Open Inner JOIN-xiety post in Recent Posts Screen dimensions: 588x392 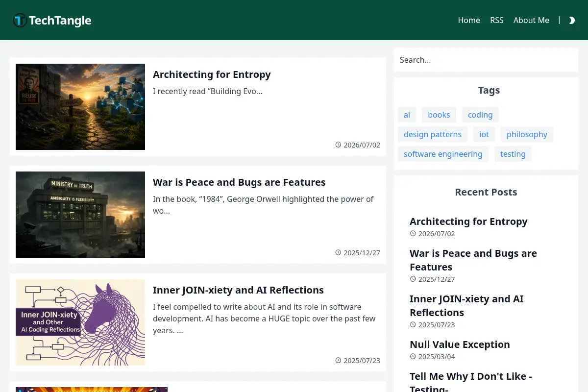point(466,306)
